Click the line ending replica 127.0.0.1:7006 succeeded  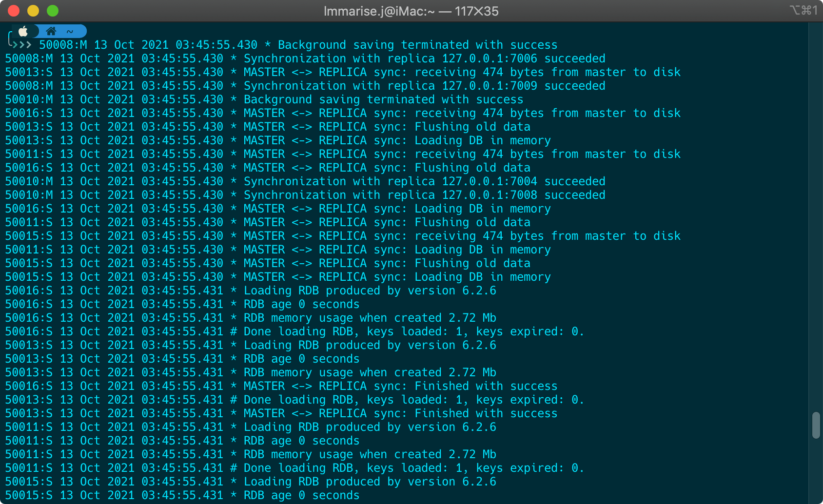(305, 58)
